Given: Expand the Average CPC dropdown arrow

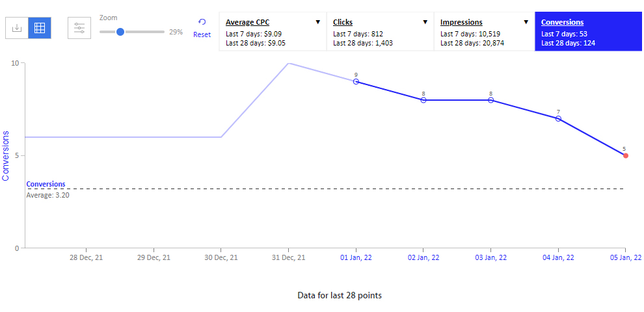Looking at the screenshot, I should coord(318,22).
